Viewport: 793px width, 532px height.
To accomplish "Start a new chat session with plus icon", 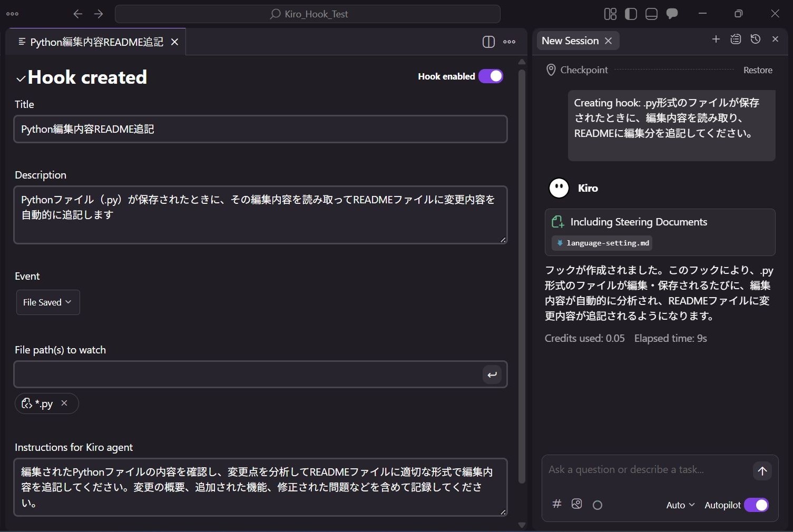I will 716,40.
